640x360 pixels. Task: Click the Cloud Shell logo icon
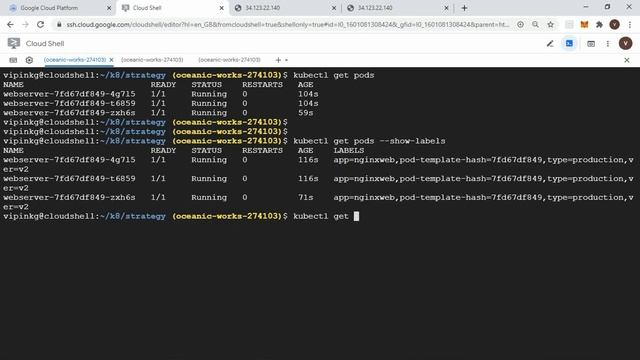coord(13,43)
